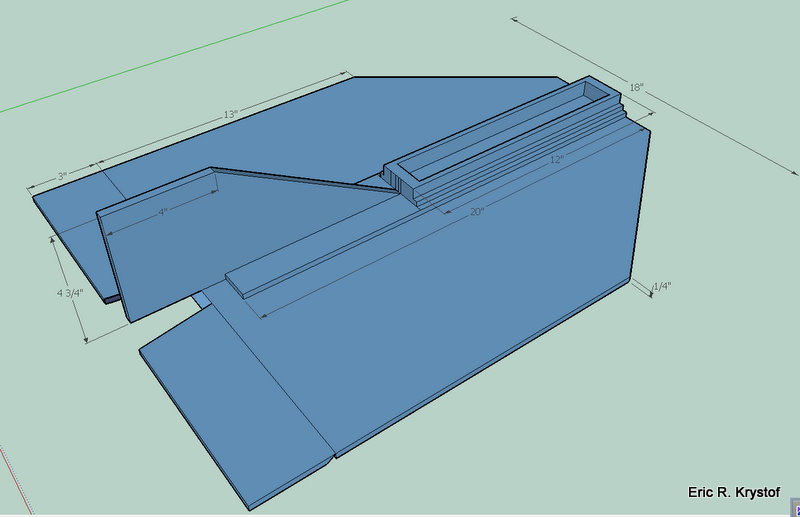Screen dimensions: 800x517
Task: Select the 3" dimension label
Action: pyautogui.click(x=62, y=176)
